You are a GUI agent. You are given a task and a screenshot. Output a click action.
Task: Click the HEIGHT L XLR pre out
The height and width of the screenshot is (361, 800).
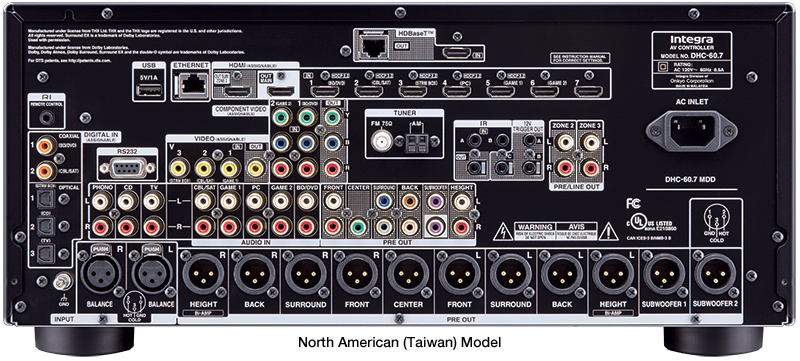tap(612, 274)
